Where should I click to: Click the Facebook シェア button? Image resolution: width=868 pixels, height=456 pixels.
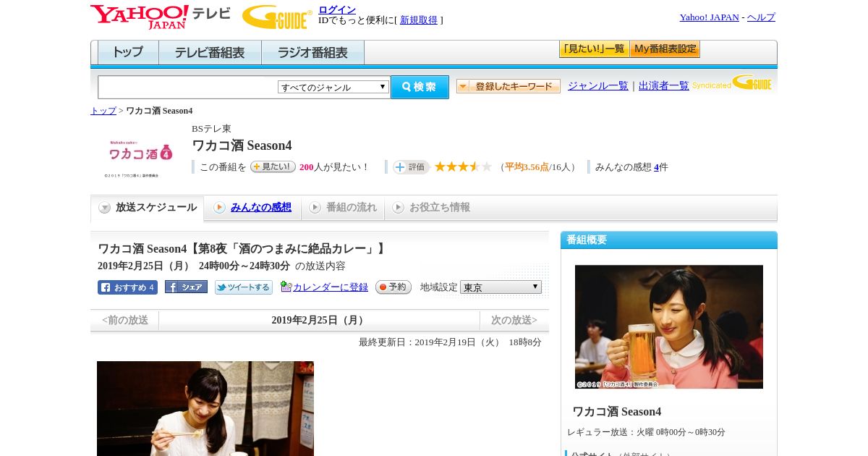click(x=186, y=287)
